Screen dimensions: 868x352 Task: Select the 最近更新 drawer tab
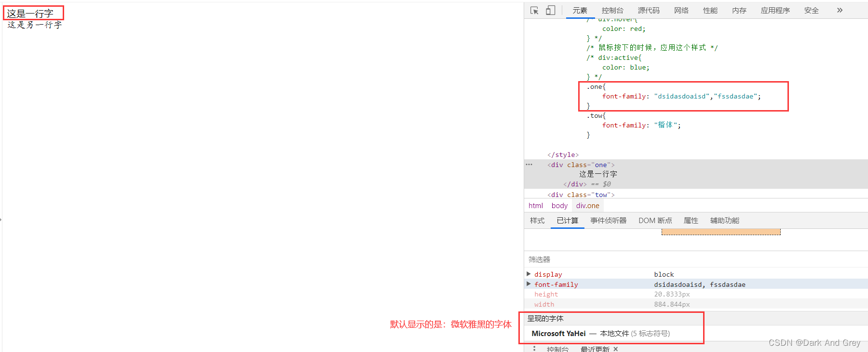[x=595, y=349]
